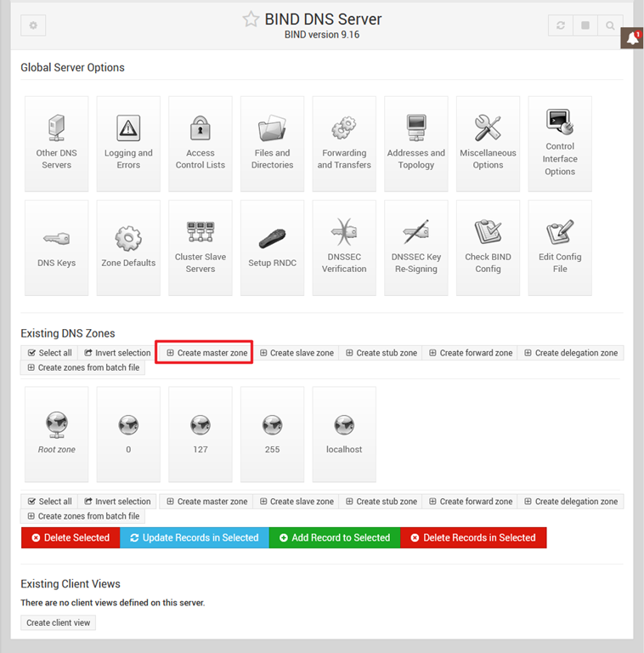This screenshot has width=644, height=653.
Task: Open Edit Config File
Action: 560,247
